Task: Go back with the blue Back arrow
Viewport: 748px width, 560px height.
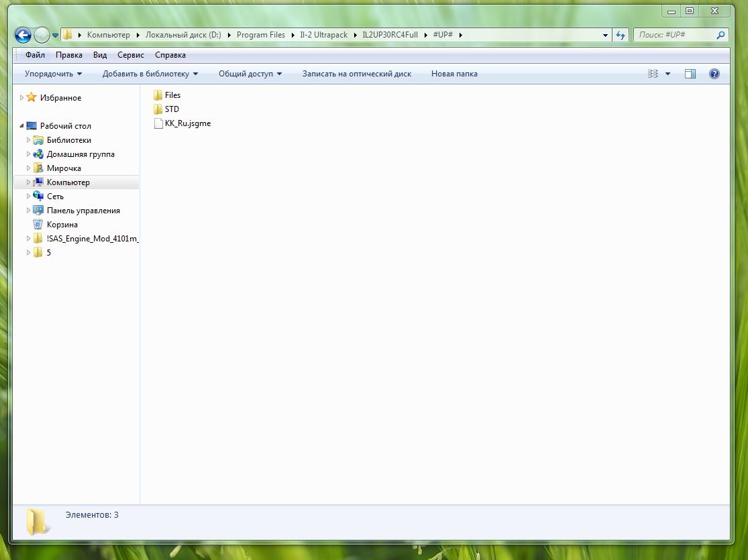Action: pos(23,35)
